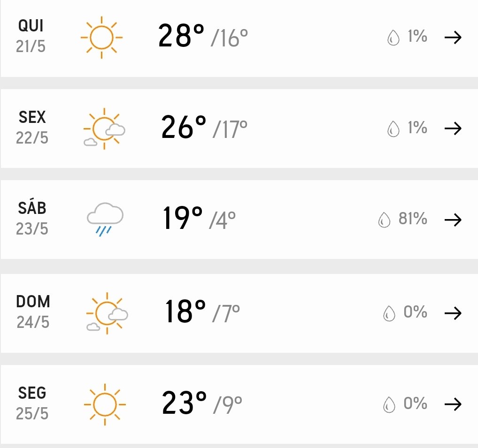
Task: Select the DOM 24/5 day label
Action: coord(33,311)
